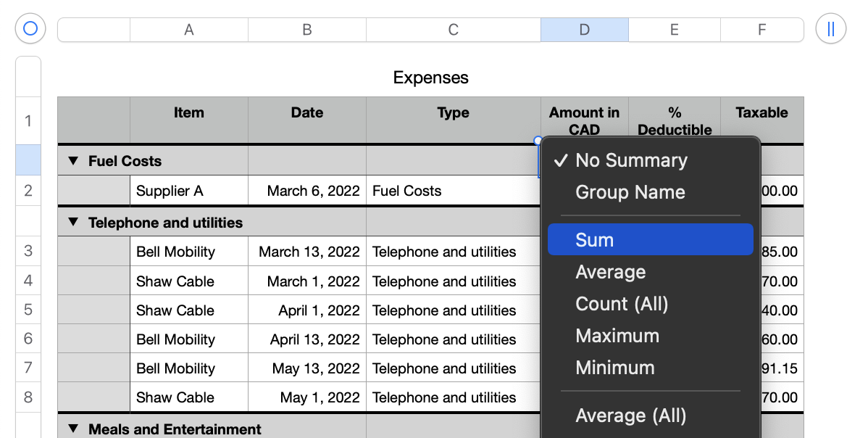Select column F header
868x438 pixels.
pyautogui.click(x=761, y=30)
